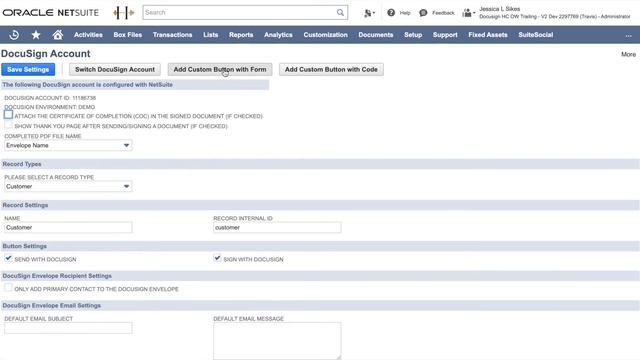Click Save Settings button

28,69
